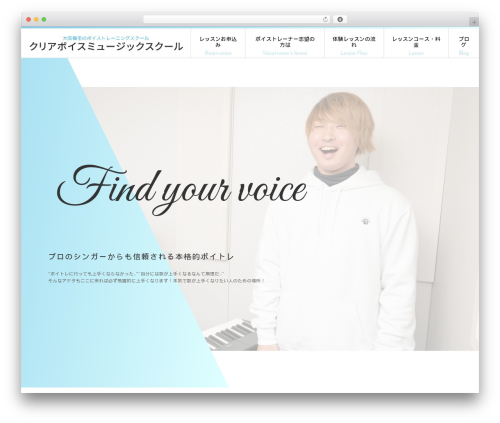Click the browser reload icon

point(325,20)
